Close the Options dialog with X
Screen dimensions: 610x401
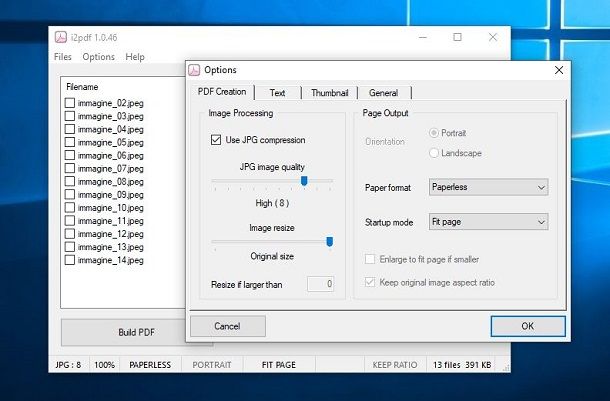tap(558, 70)
